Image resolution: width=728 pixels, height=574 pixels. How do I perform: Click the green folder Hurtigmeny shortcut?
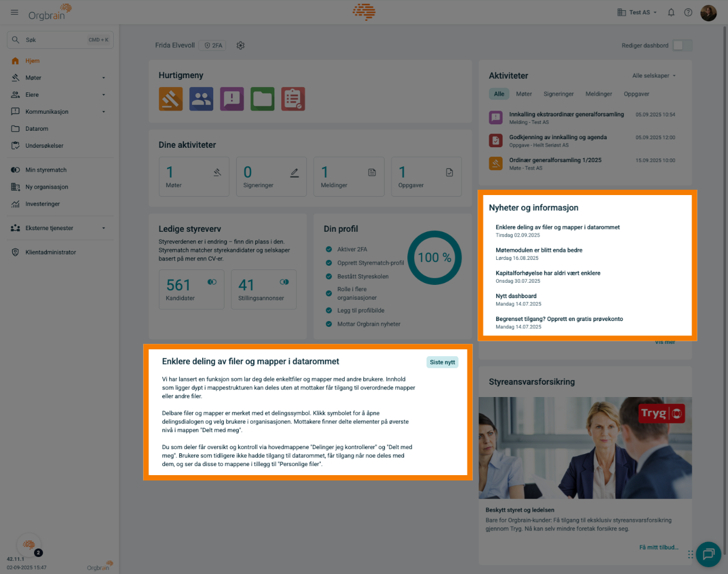(x=263, y=99)
